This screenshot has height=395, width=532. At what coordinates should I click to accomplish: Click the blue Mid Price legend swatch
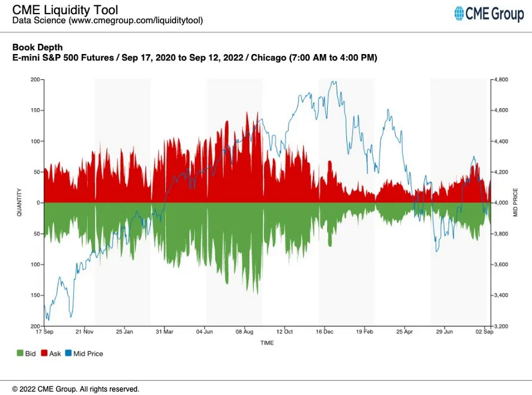pos(69,353)
